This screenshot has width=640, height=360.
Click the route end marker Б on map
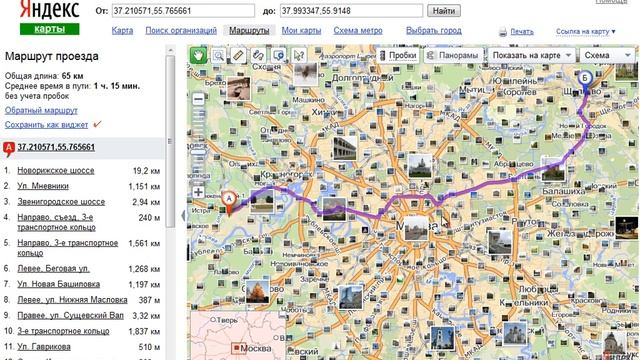[585, 81]
